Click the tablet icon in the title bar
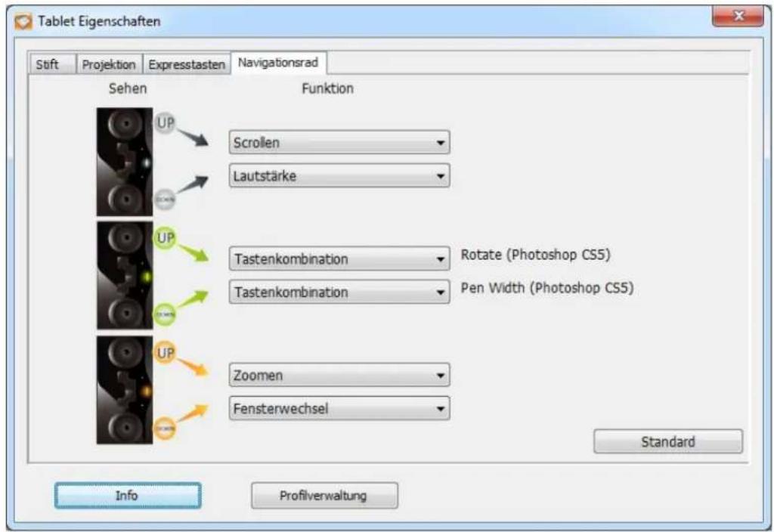 tap(23, 22)
